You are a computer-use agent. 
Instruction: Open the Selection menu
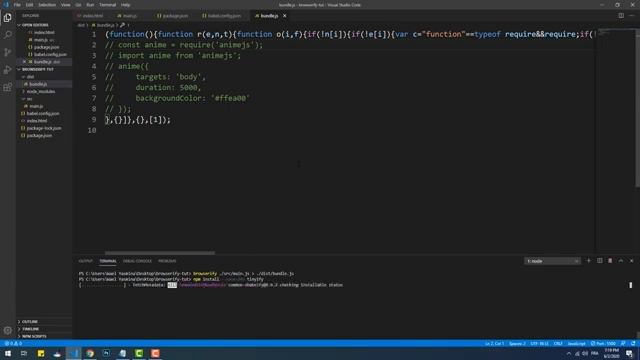(x=47, y=5)
